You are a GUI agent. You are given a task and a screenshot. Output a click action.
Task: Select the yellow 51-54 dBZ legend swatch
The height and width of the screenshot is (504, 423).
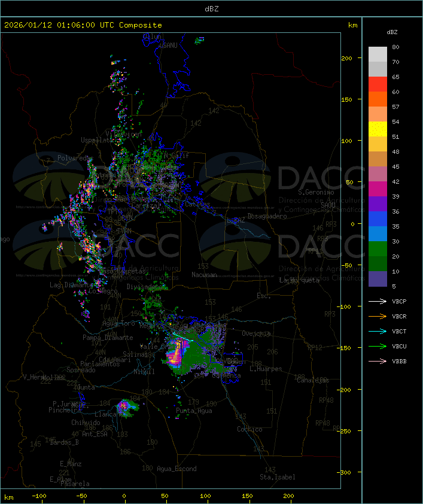click(x=378, y=129)
